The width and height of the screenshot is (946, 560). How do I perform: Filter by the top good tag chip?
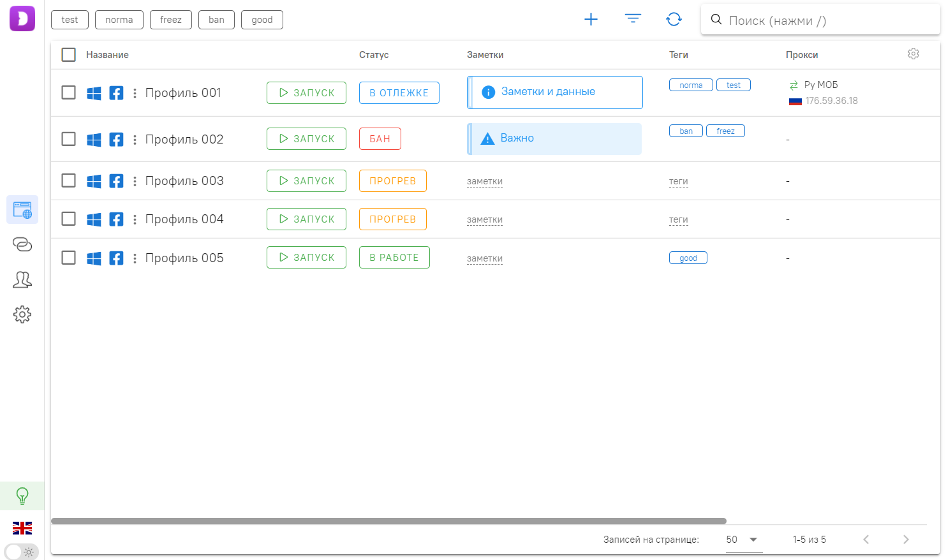click(x=262, y=20)
